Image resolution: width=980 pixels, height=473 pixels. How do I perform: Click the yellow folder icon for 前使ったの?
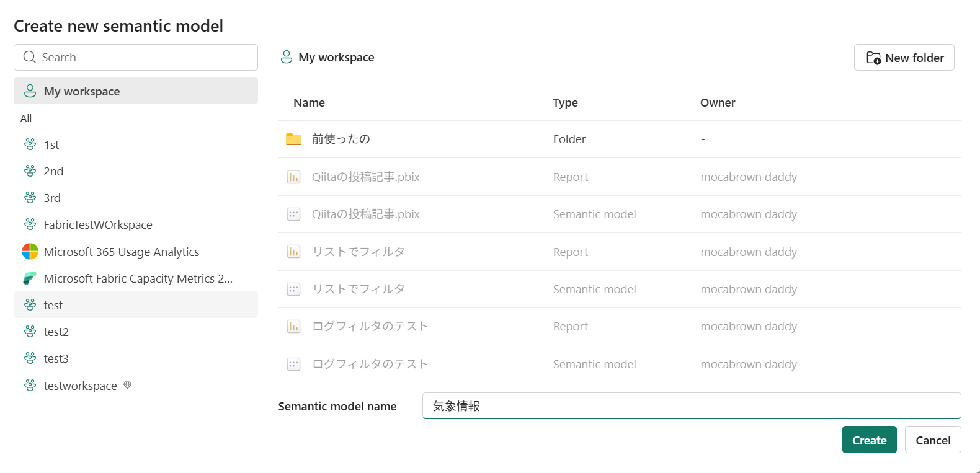click(x=293, y=139)
